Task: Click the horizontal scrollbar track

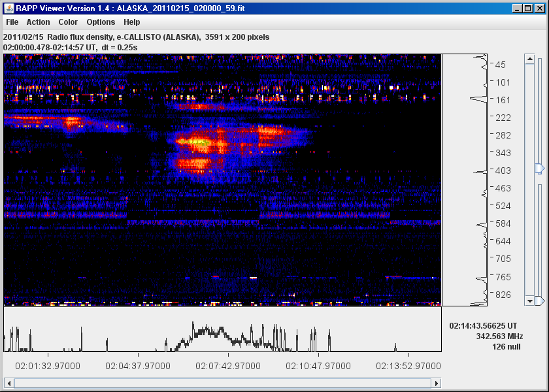Action: tap(223, 384)
